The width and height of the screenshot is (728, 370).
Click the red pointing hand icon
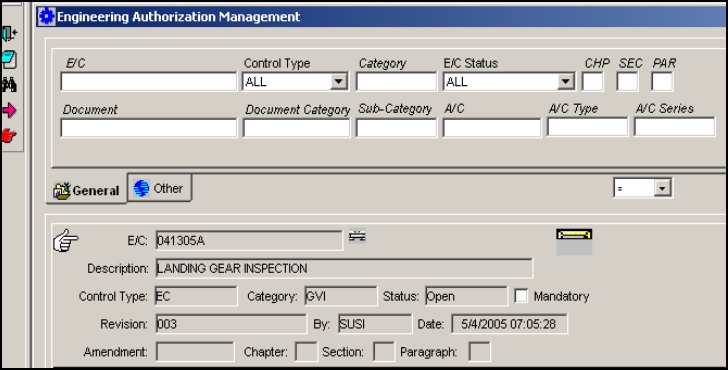click(9, 135)
